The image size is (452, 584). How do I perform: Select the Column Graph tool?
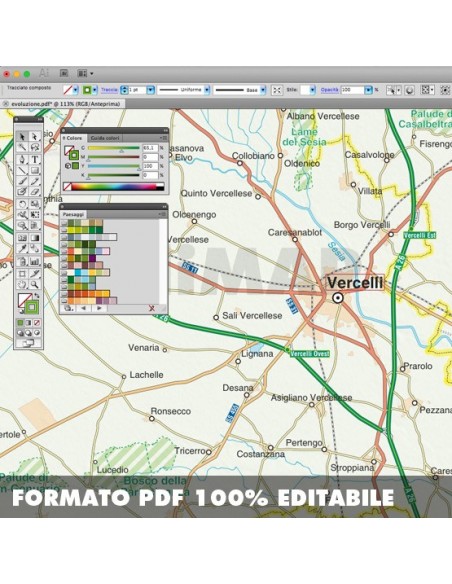coord(35,261)
